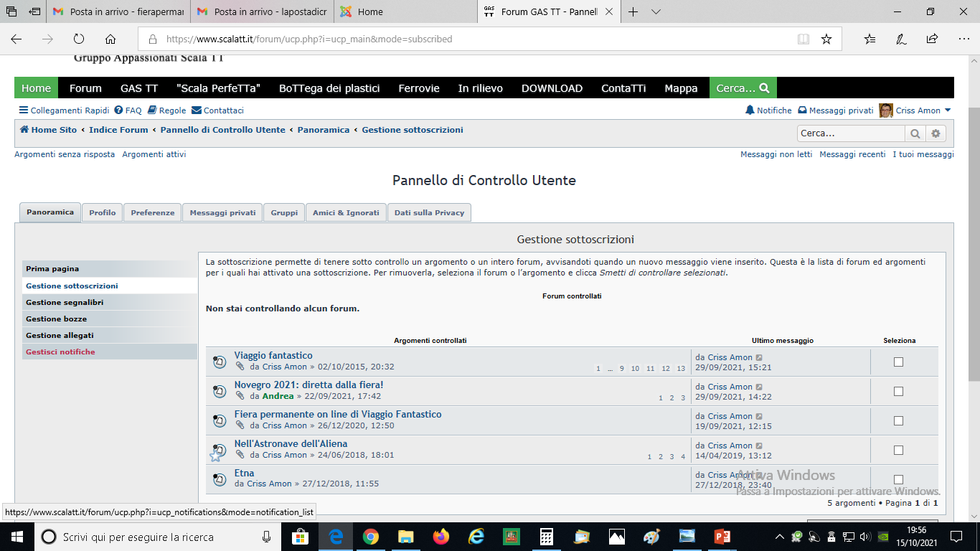This screenshot has height=551, width=980.
Task: Check the Nell'Astronave dell'Aliena checkbox
Action: coord(898,451)
